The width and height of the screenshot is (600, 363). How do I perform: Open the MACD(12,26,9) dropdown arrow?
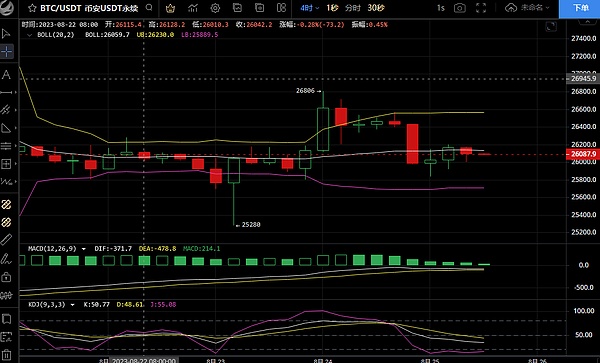click(x=83, y=249)
